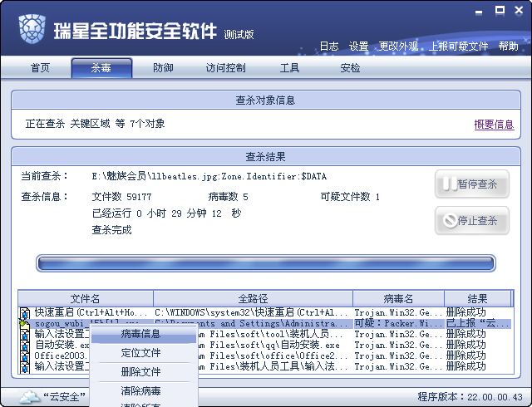Sort by the 全路径 column header
Viewport: 532px width, 407px height.
coord(253,299)
